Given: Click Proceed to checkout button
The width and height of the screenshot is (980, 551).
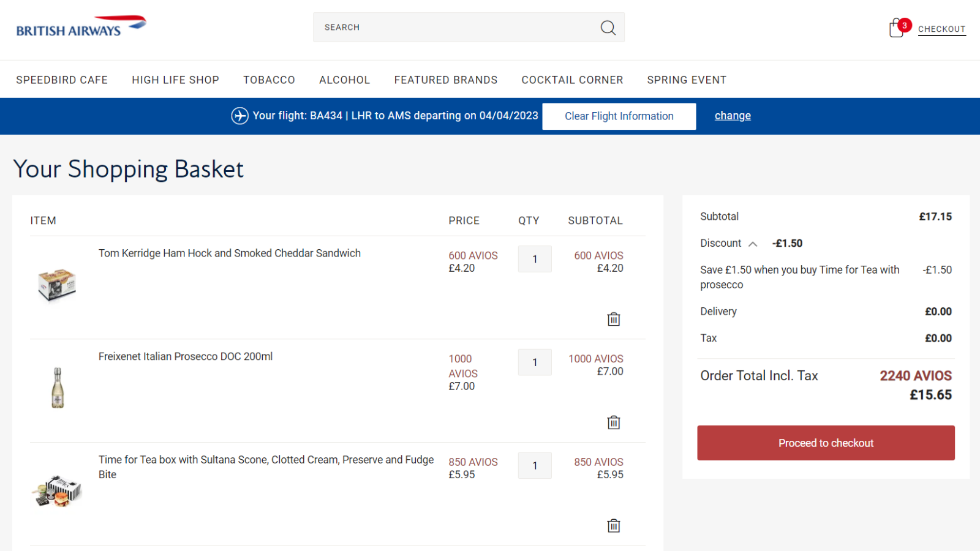Looking at the screenshot, I should click(x=826, y=443).
